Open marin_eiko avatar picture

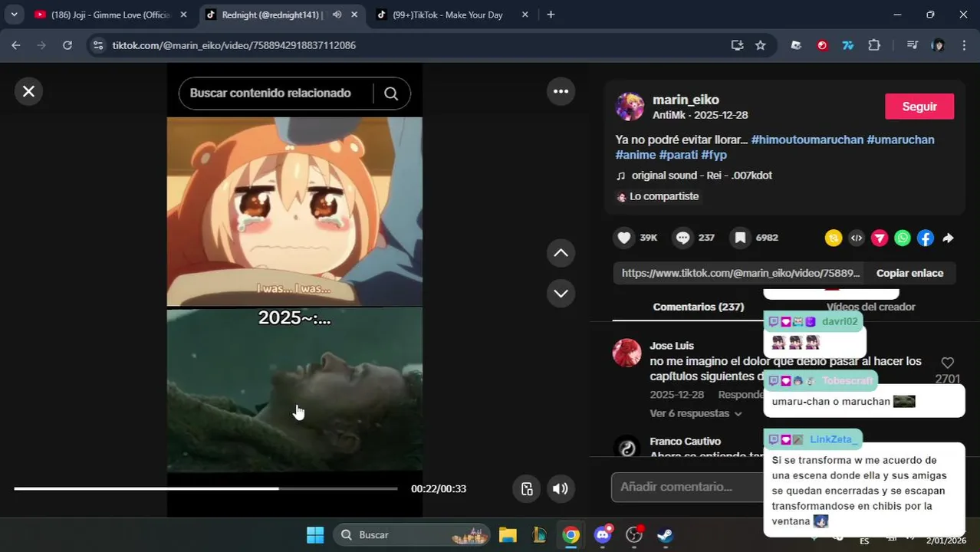coord(630,107)
